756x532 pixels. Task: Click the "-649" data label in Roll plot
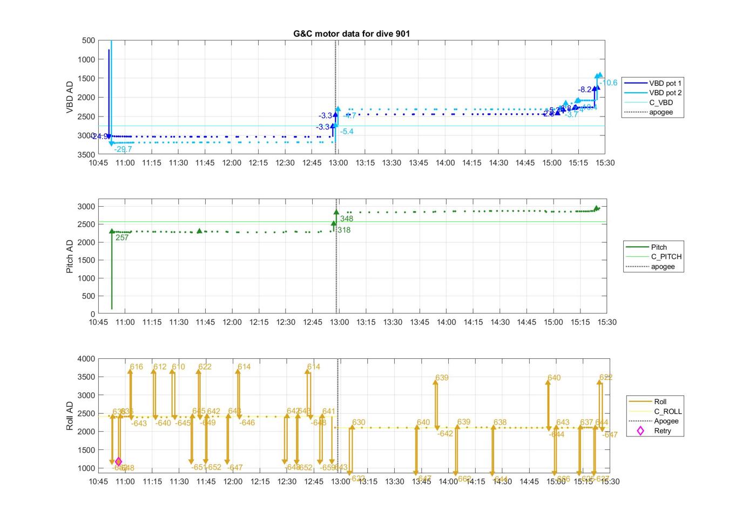click(208, 422)
